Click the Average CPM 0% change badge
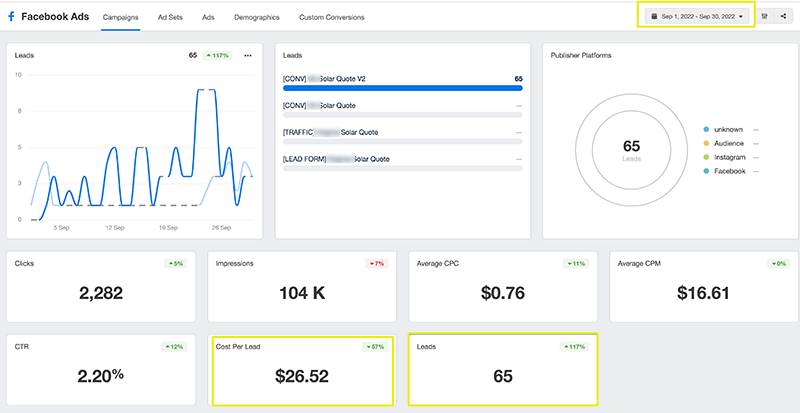The height and width of the screenshot is (413, 800). [778, 264]
